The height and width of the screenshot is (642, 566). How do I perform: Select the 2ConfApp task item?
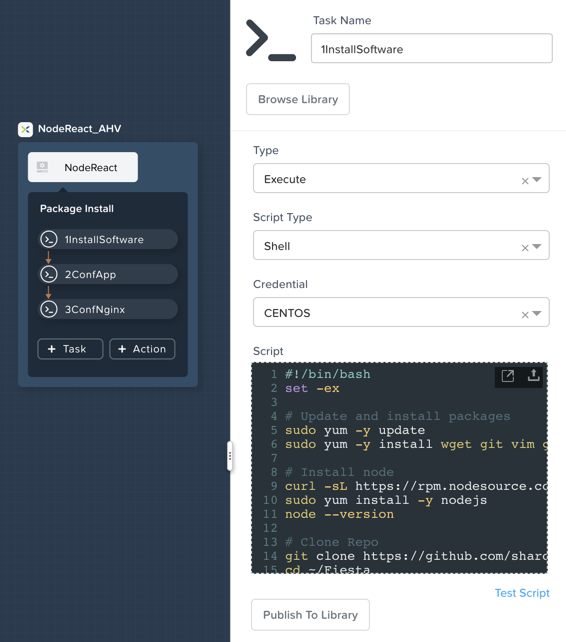[108, 274]
